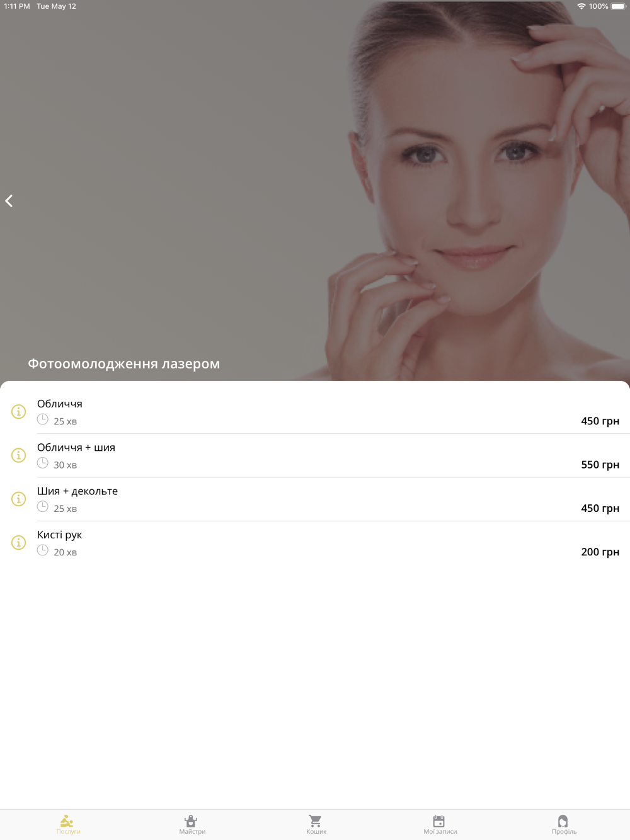Tap the 200 грн price label
This screenshot has height=840, width=630.
pyautogui.click(x=600, y=552)
